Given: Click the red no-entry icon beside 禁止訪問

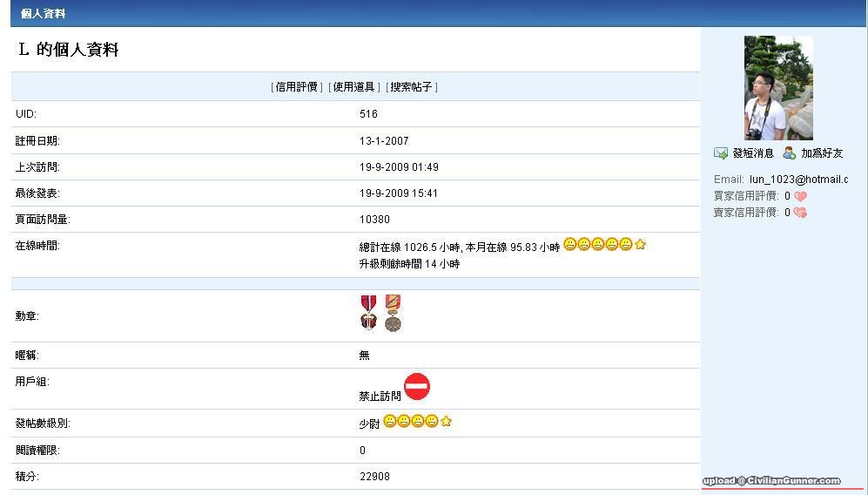Looking at the screenshot, I should pos(417,386).
